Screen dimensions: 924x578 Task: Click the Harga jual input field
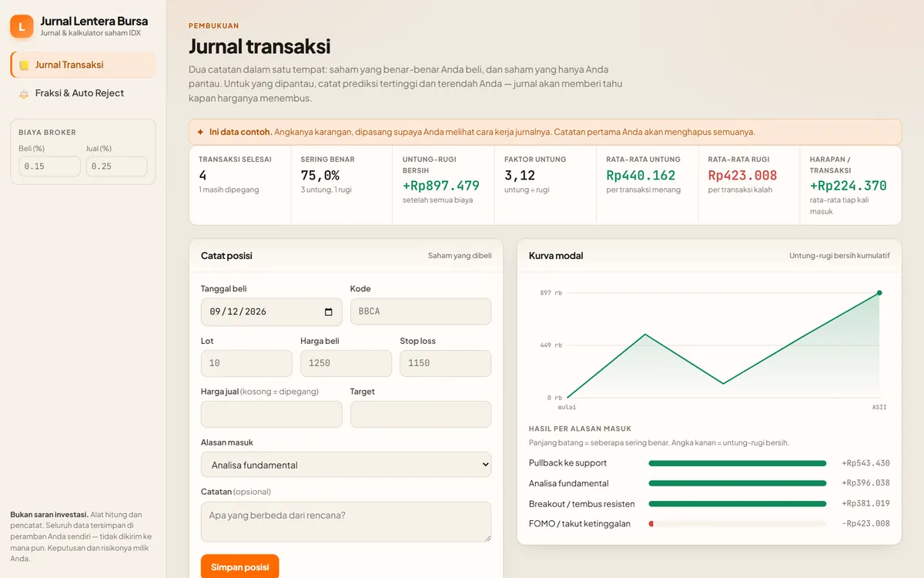pos(271,415)
